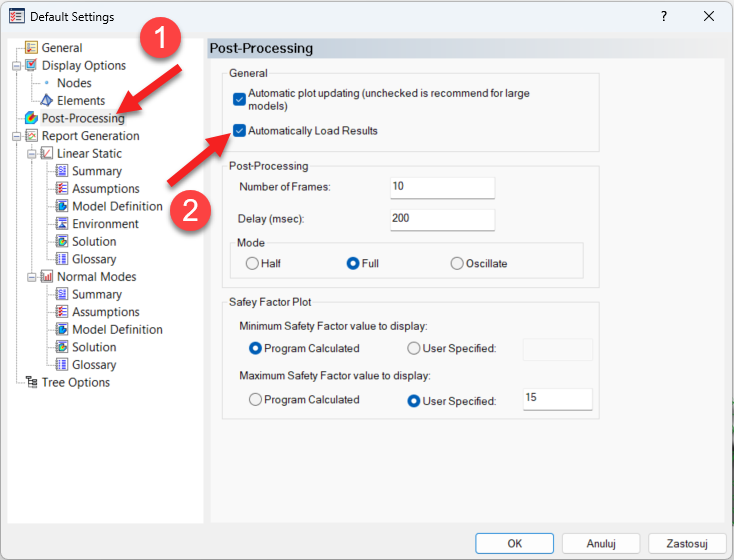Uncheck Automatically Load Results
Screen dimensions: 734x560
coord(239,131)
